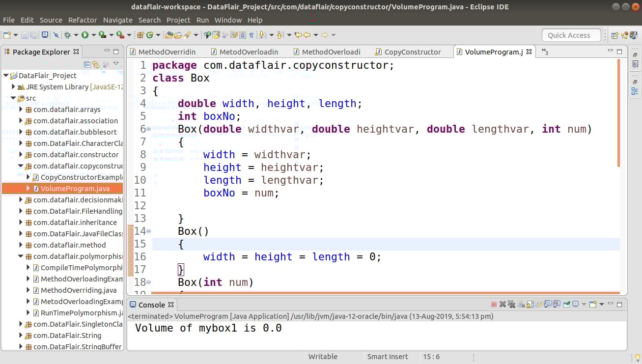642x364 pixels.
Task: Open the New wizard toolbar icon
Action: click(7, 34)
